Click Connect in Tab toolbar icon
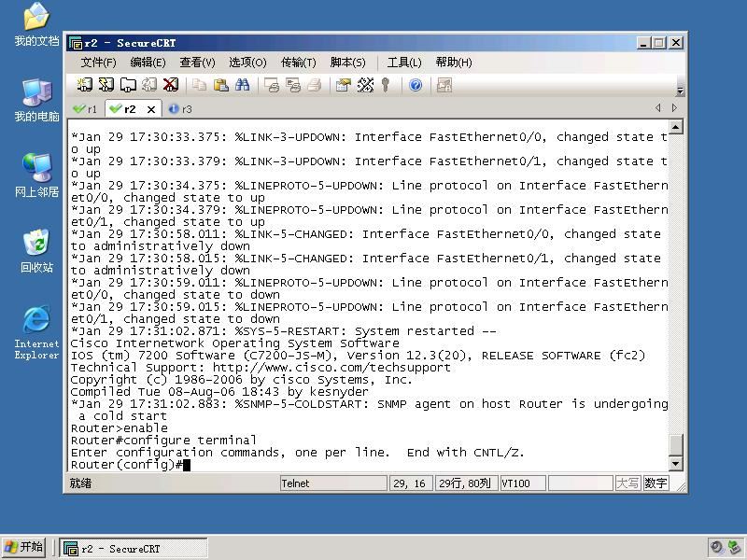 (x=128, y=85)
